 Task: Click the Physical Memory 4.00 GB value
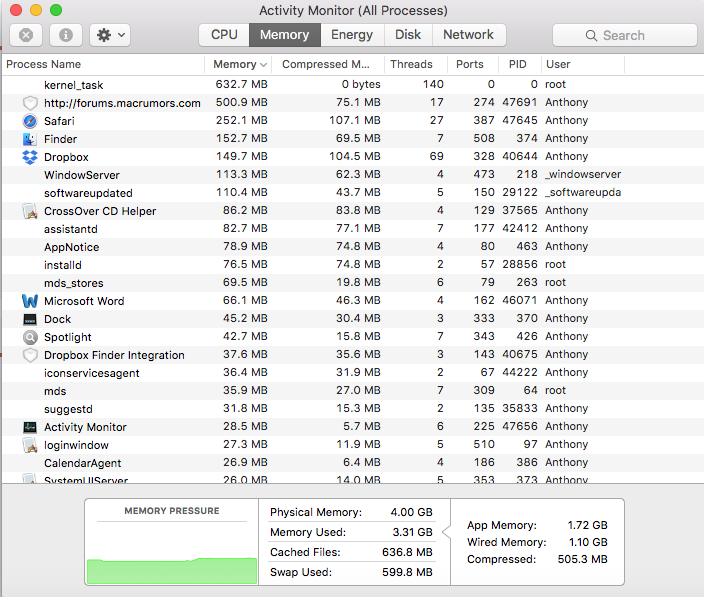(411, 512)
